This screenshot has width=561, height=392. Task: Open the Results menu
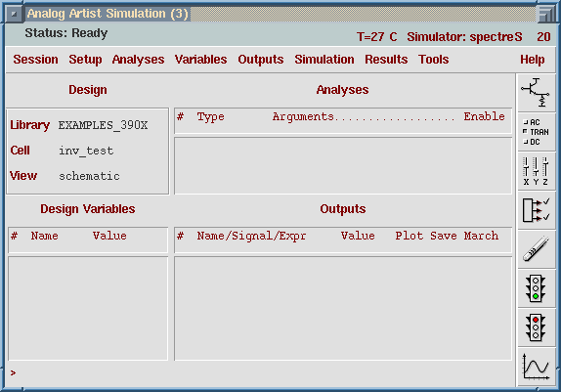click(386, 60)
